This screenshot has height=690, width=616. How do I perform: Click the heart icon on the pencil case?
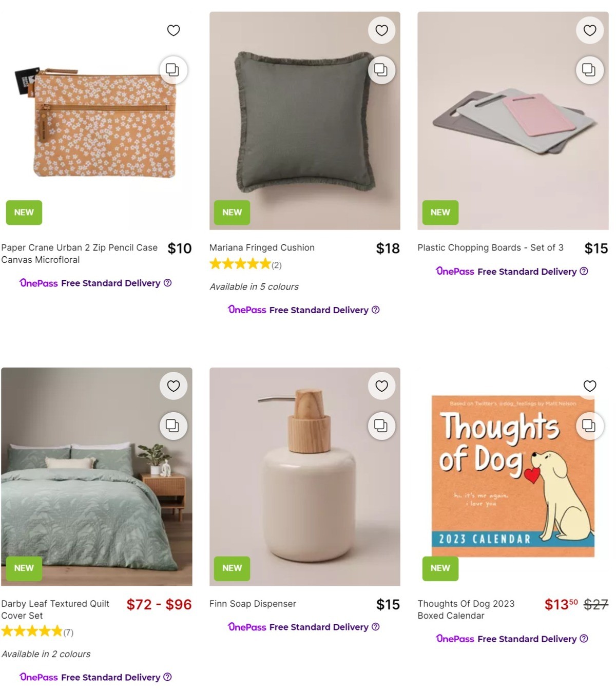point(174,30)
